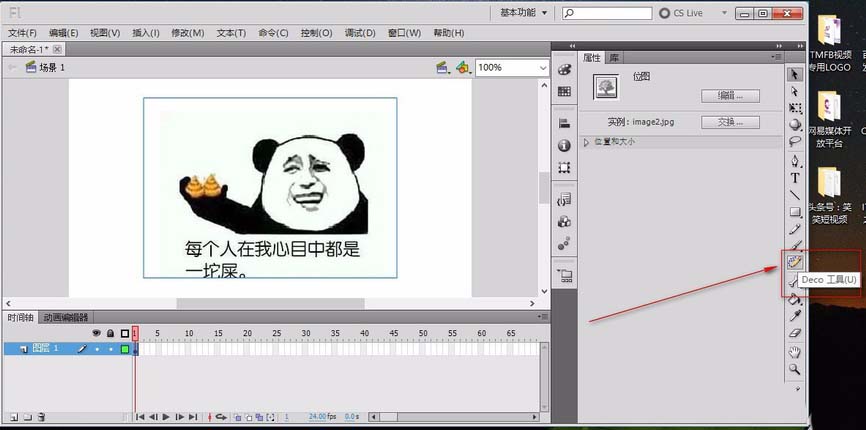Image resolution: width=866 pixels, height=430 pixels.
Task: Open the Motion Presets panel icon
Action: pos(564,243)
